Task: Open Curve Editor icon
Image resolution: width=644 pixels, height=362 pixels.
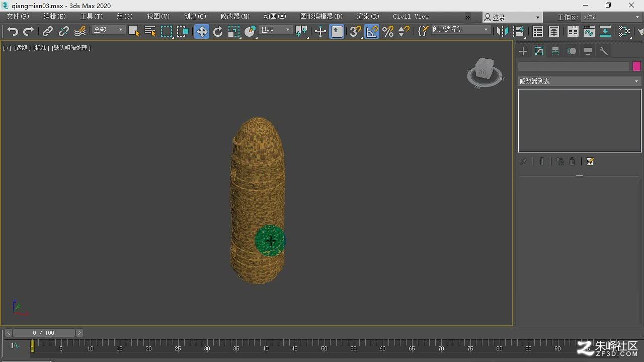Action: pos(589,31)
